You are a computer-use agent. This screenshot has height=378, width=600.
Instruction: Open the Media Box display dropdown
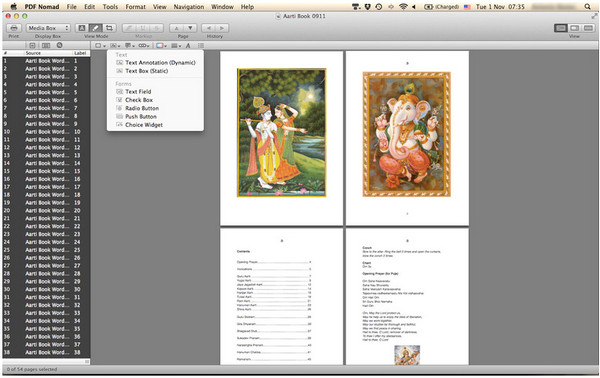(x=48, y=28)
